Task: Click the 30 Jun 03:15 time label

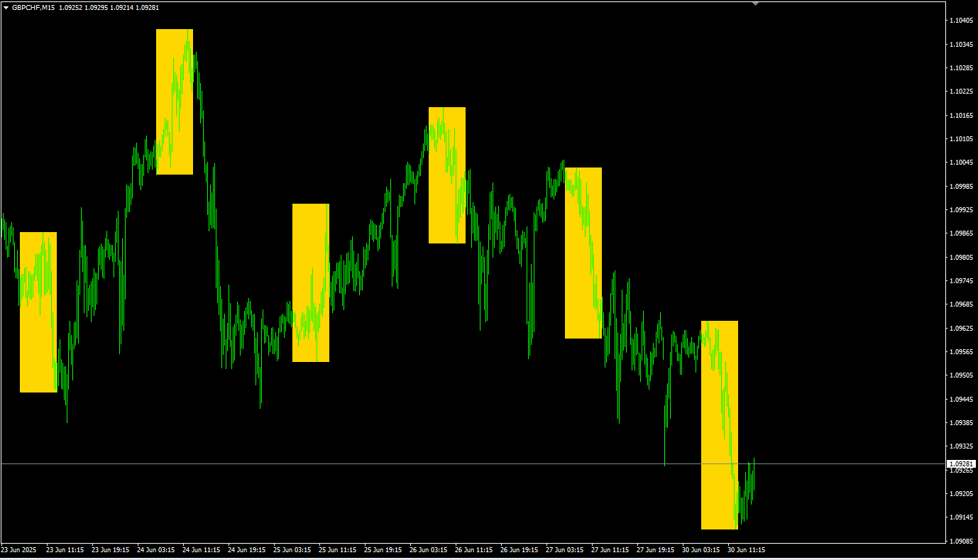Action: (701, 549)
